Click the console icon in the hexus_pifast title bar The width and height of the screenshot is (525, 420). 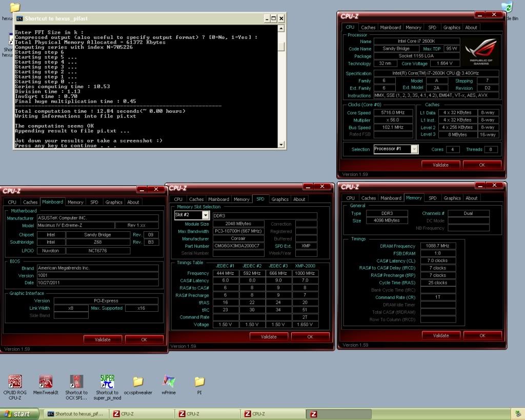pos(19,18)
